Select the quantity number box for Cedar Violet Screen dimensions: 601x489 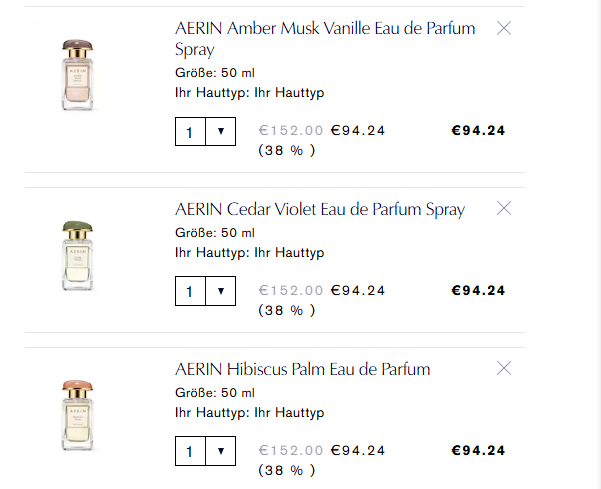(x=190, y=291)
